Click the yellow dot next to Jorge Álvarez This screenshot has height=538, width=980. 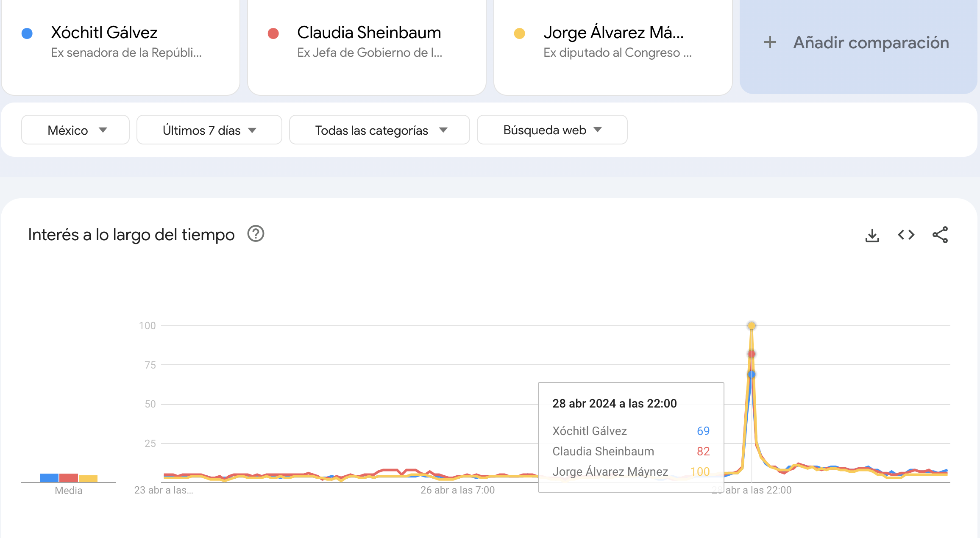tap(520, 33)
